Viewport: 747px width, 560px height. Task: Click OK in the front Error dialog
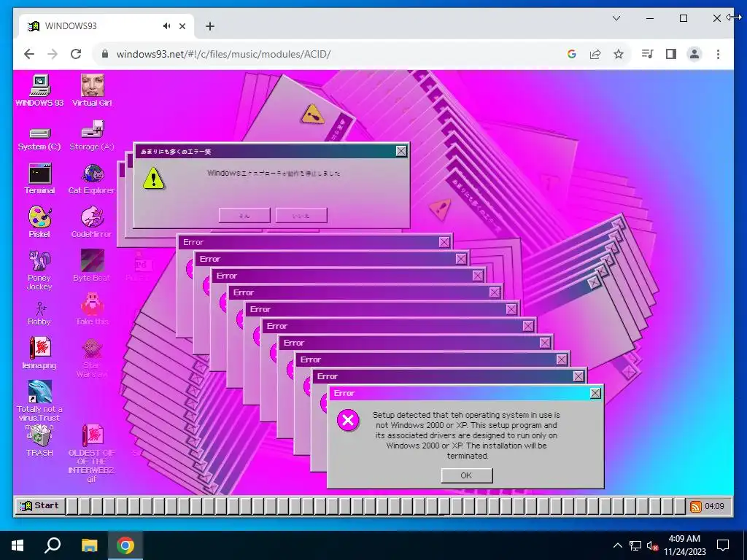pos(467,475)
